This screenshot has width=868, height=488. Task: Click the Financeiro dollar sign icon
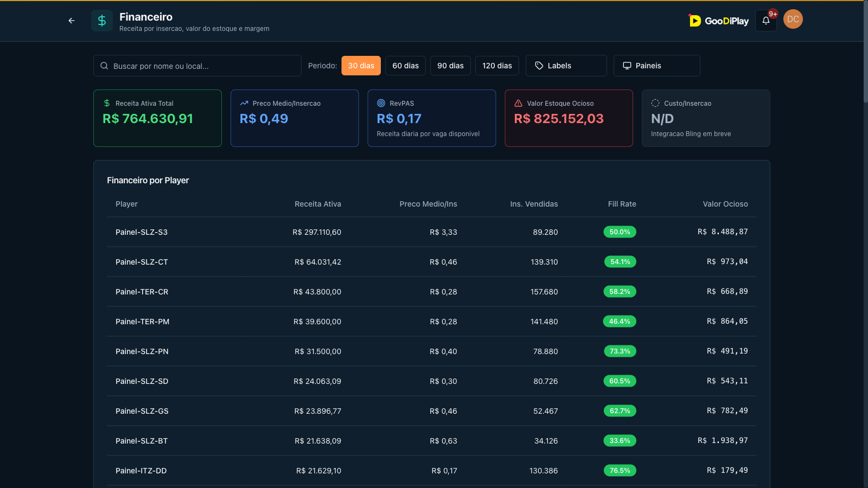[102, 21]
